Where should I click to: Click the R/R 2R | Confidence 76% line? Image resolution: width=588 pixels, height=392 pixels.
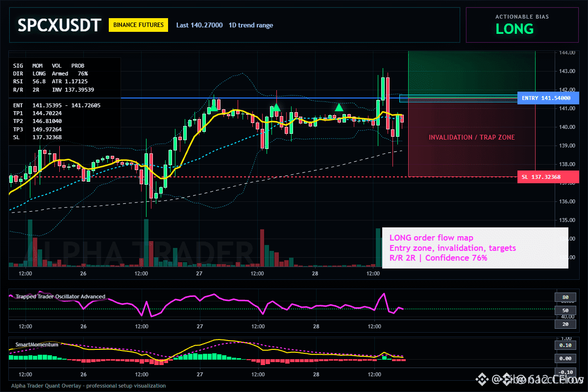pos(438,258)
